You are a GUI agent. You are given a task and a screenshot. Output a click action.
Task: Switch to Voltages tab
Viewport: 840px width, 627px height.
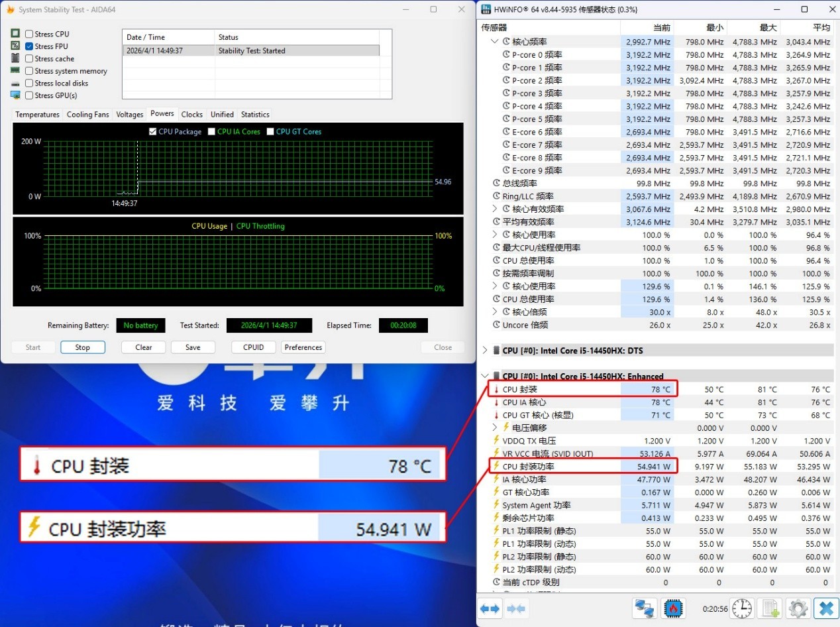[130, 115]
